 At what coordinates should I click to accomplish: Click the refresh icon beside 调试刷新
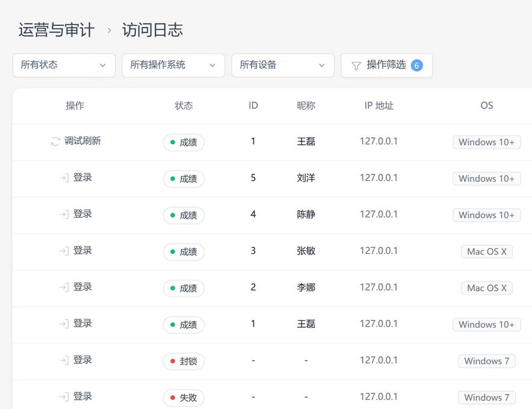55,141
